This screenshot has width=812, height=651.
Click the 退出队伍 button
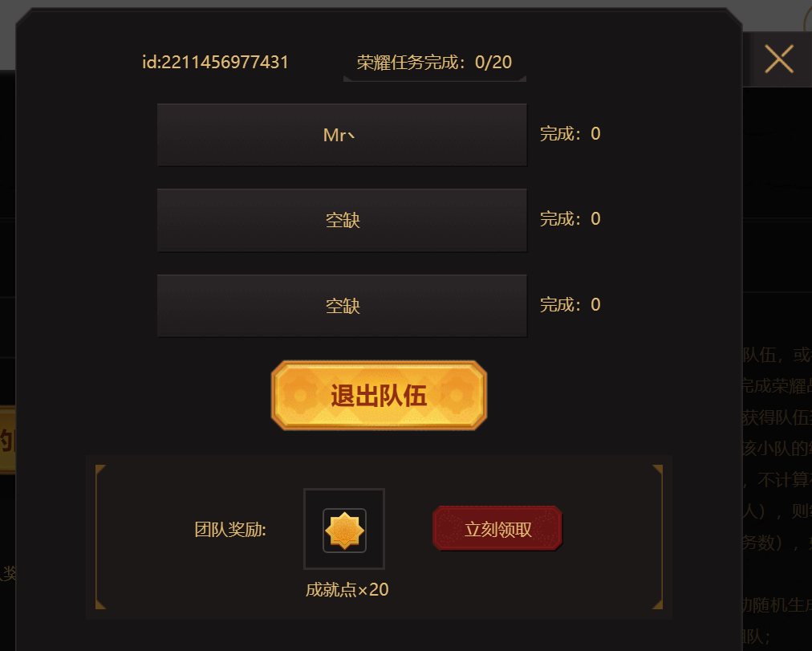[379, 395]
